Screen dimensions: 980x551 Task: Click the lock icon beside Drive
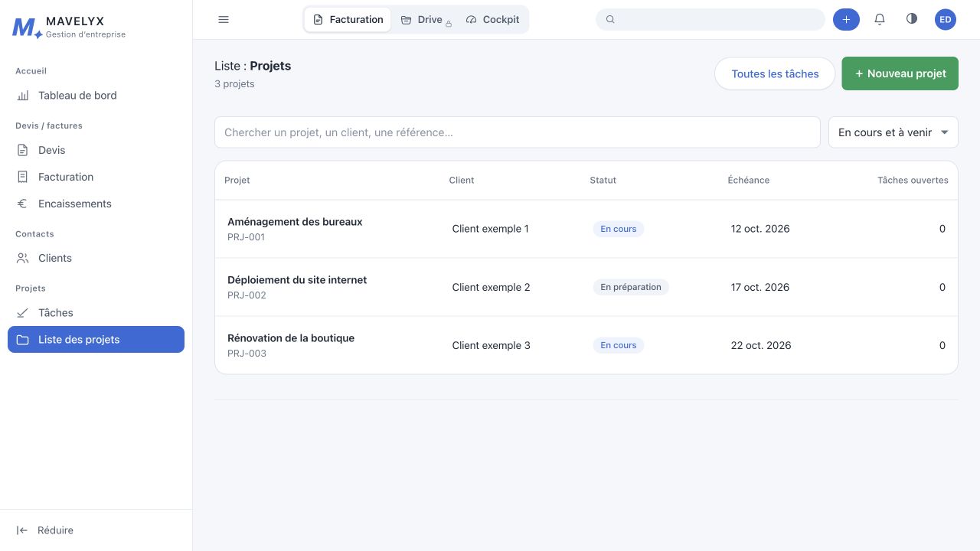(449, 24)
